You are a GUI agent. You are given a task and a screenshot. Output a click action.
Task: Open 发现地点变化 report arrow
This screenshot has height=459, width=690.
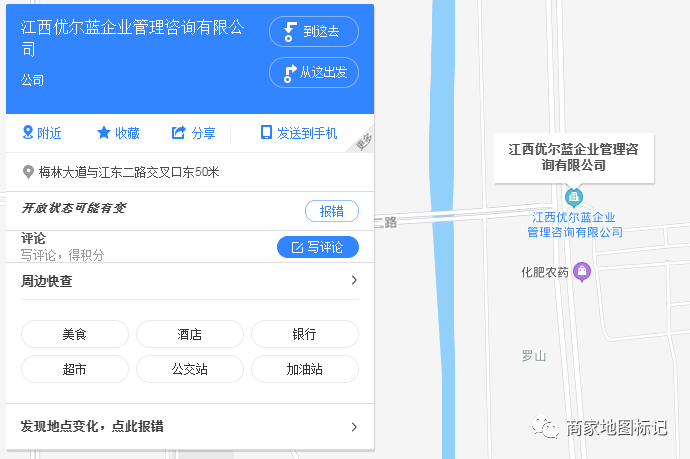(x=354, y=427)
